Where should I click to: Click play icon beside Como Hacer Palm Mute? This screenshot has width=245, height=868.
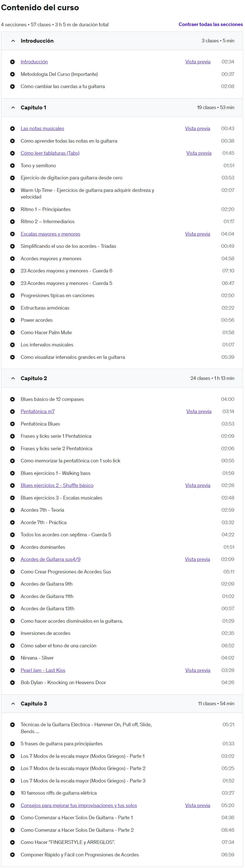(x=12, y=333)
